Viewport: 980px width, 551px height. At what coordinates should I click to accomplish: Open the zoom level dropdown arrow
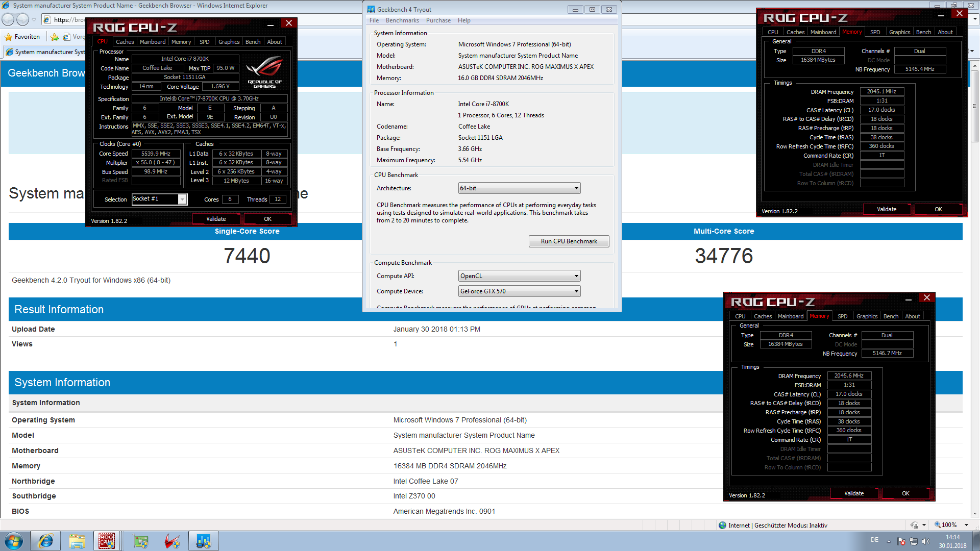click(x=966, y=525)
